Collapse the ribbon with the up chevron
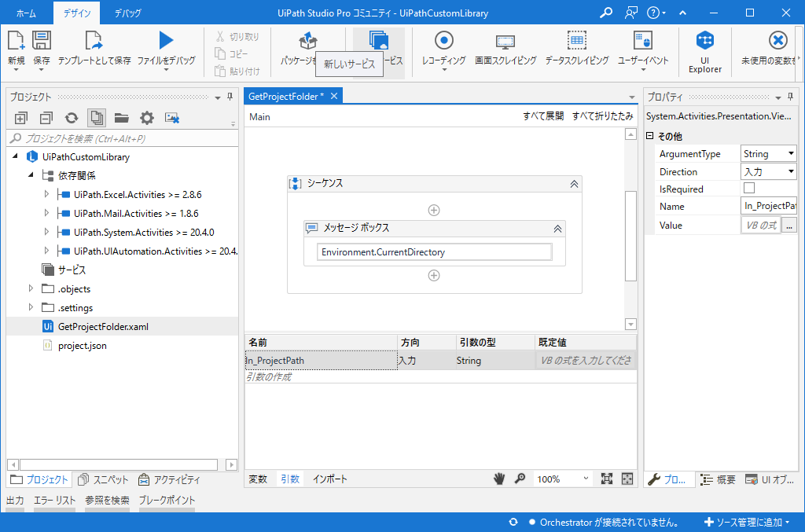Image resolution: width=805 pixels, height=532 pixels. 683,13
